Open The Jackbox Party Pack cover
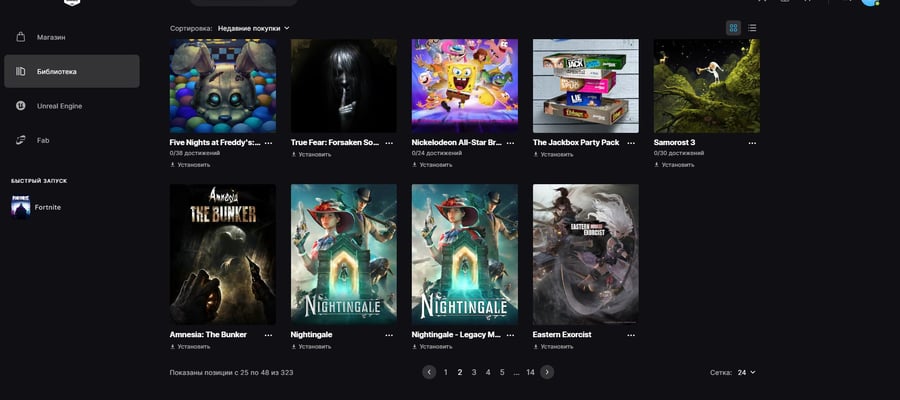900x400 pixels. [x=586, y=86]
